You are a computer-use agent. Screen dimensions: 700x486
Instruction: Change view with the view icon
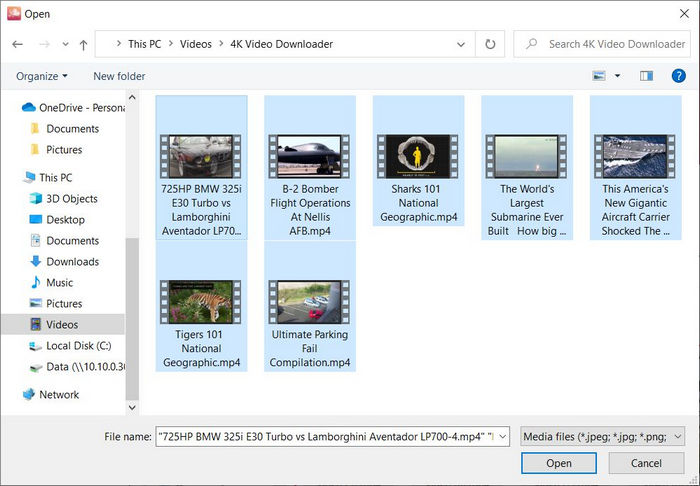(599, 76)
